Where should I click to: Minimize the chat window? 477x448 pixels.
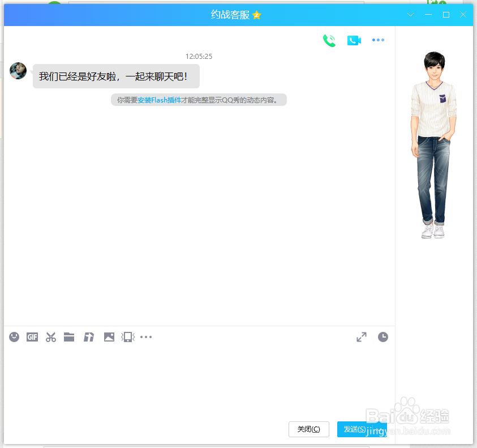[428, 15]
